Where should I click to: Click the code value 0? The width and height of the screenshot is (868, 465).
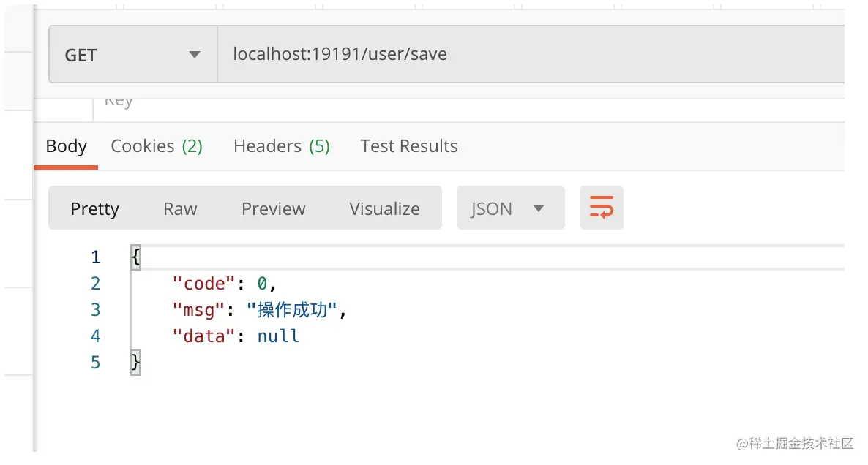coord(262,283)
